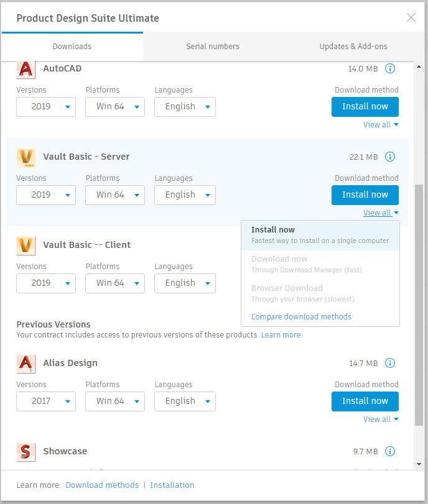428x504 pixels.
Task: Click the AutoCAD product icon
Action: click(26, 69)
